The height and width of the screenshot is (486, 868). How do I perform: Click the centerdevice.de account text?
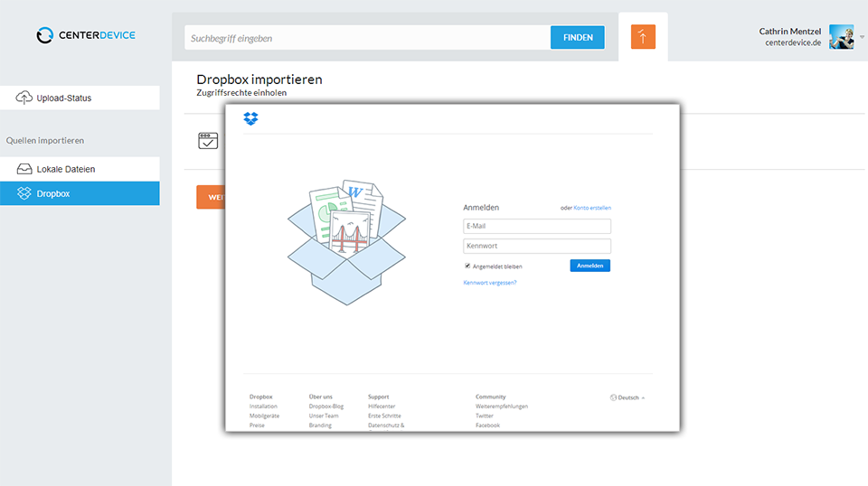coord(793,42)
